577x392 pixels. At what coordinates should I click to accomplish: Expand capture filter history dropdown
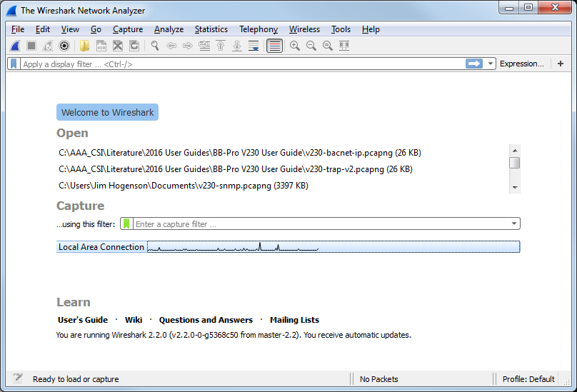point(514,223)
